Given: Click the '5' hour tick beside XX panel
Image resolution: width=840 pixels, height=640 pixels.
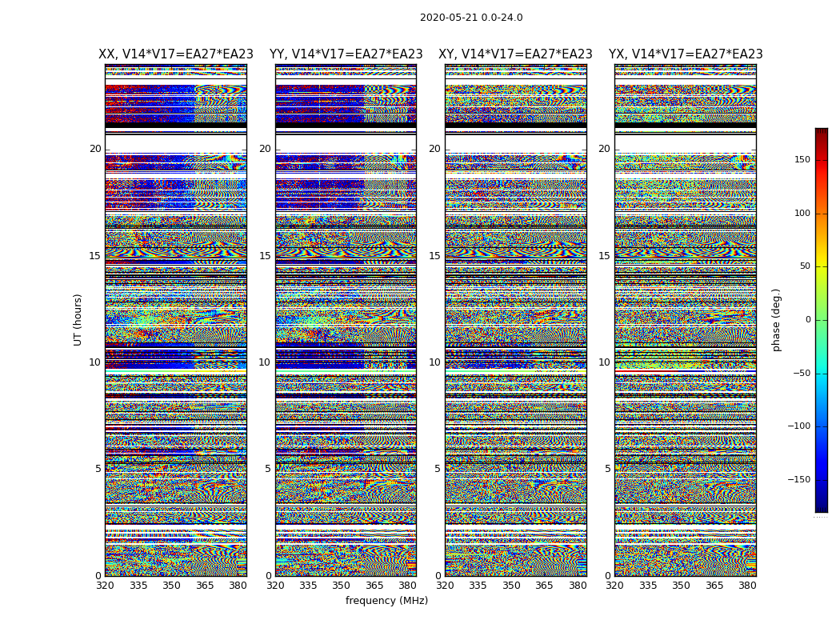Looking at the screenshot, I should [98, 469].
